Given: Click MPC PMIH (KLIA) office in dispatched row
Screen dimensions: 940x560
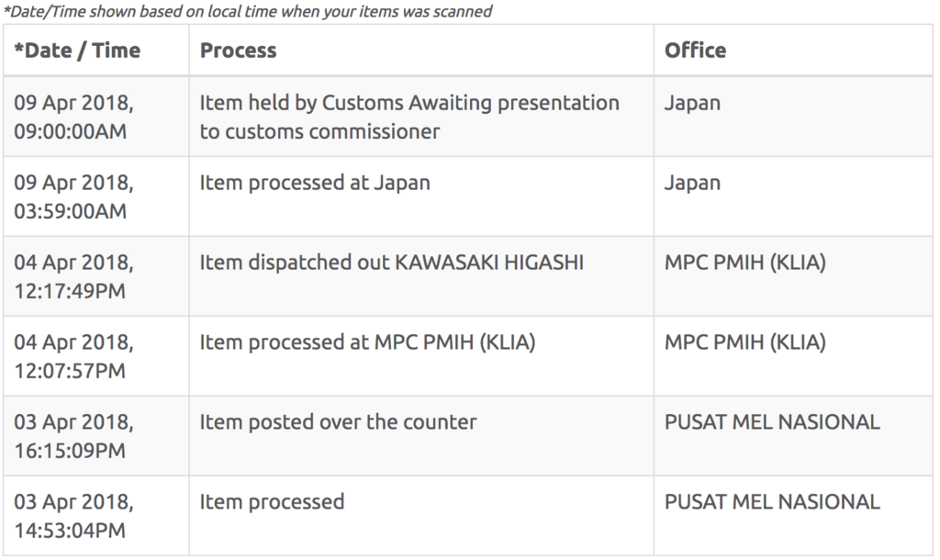Looking at the screenshot, I should pos(744,263).
